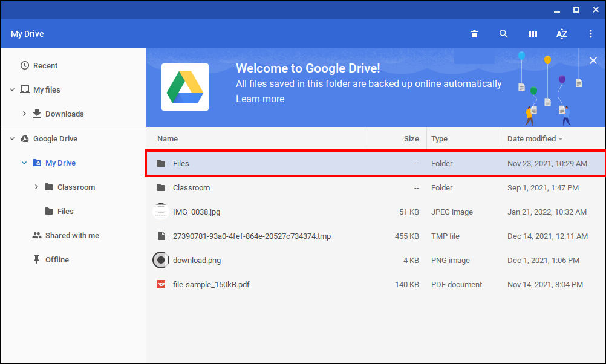Dismiss the Welcome to Google Drive banner
Image resolution: width=606 pixels, height=364 pixels.
pyautogui.click(x=593, y=60)
